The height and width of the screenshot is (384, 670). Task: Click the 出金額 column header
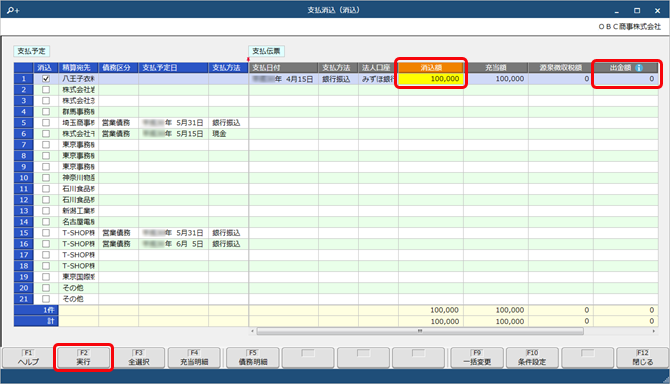coord(626,67)
